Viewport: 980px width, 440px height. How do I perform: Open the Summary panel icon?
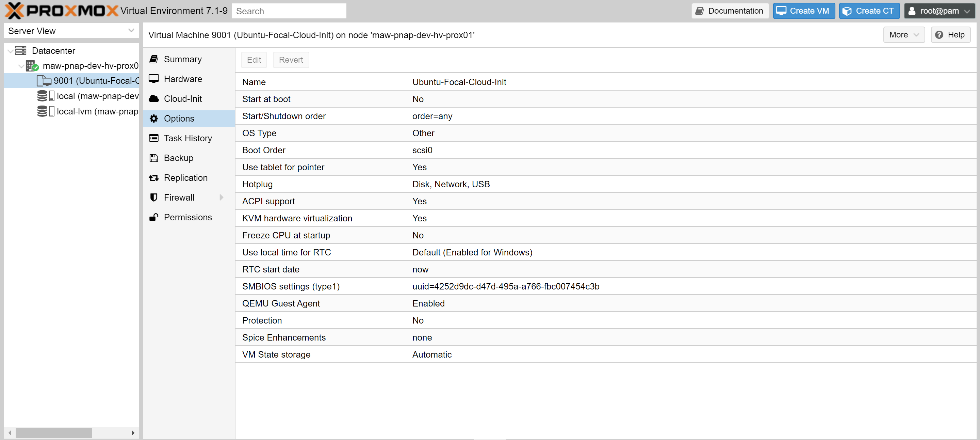pos(154,59)
